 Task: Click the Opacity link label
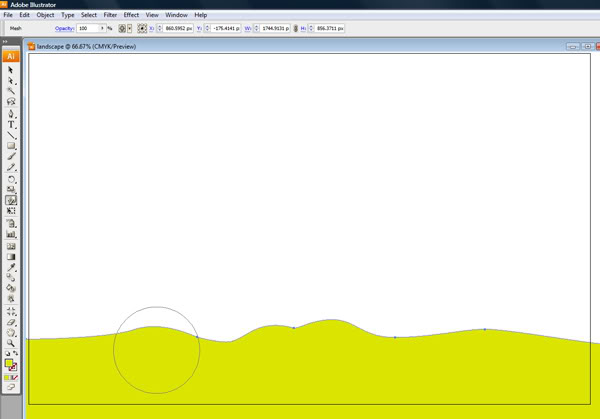[64, 28]
